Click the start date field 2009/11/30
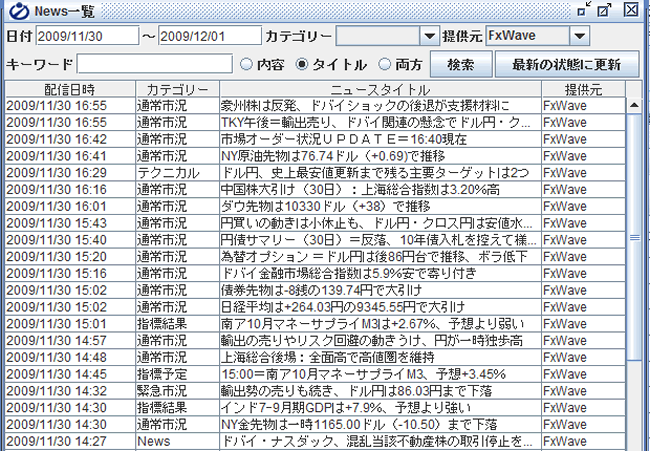The height and width of the screenshot is (451, 650). 87,36
